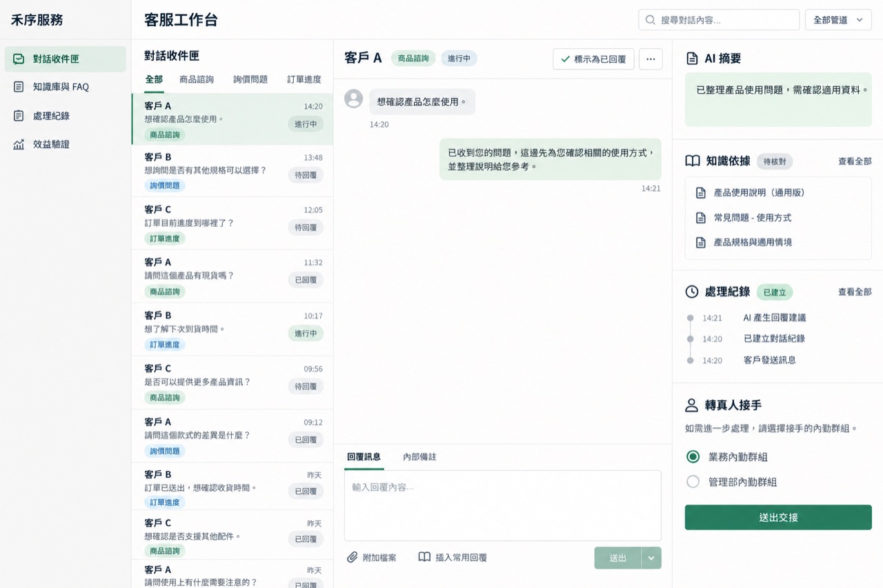Click the AI 摘要 document icon

[692, 59]
